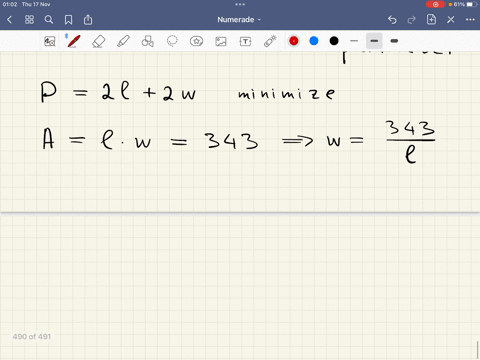Open the Elements sticker tool
Viewport: 480px width, 360px height.
[x=196, y=41]
